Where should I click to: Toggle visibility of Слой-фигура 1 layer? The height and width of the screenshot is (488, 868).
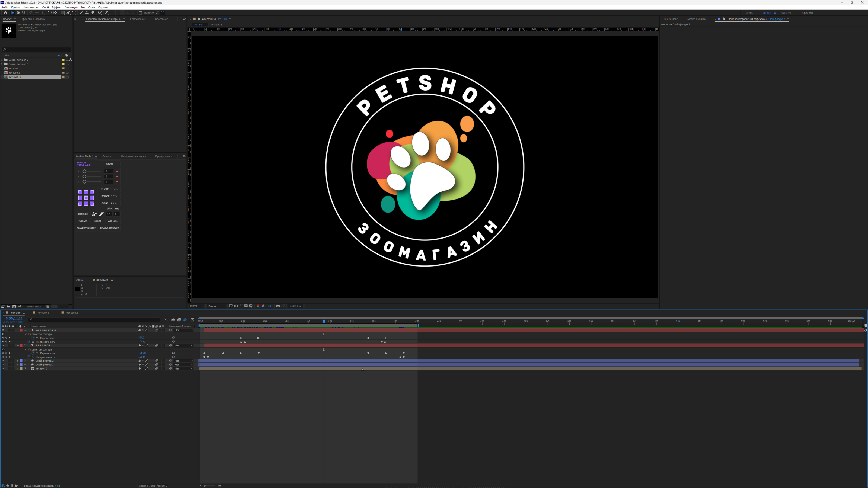point(3,365)
